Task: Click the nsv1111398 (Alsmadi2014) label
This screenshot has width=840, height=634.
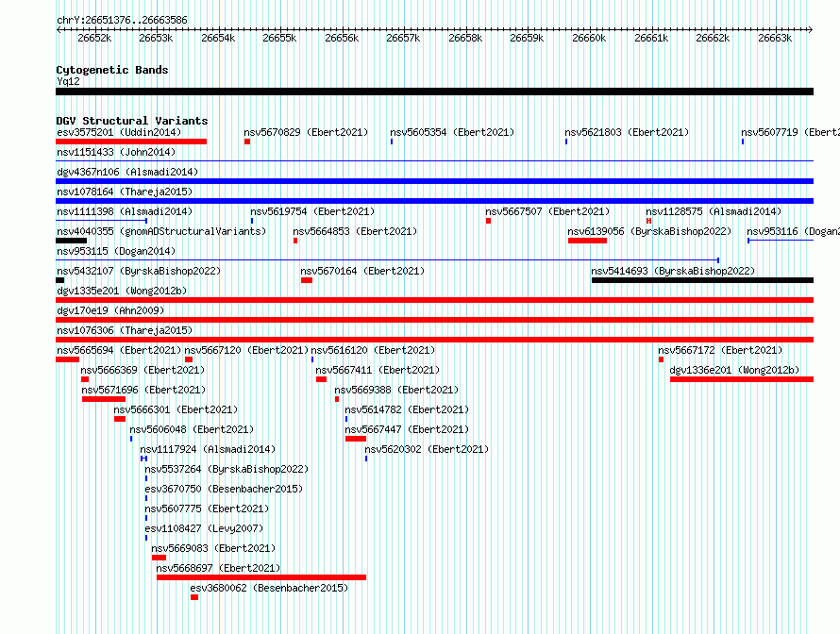Action: 125,211
